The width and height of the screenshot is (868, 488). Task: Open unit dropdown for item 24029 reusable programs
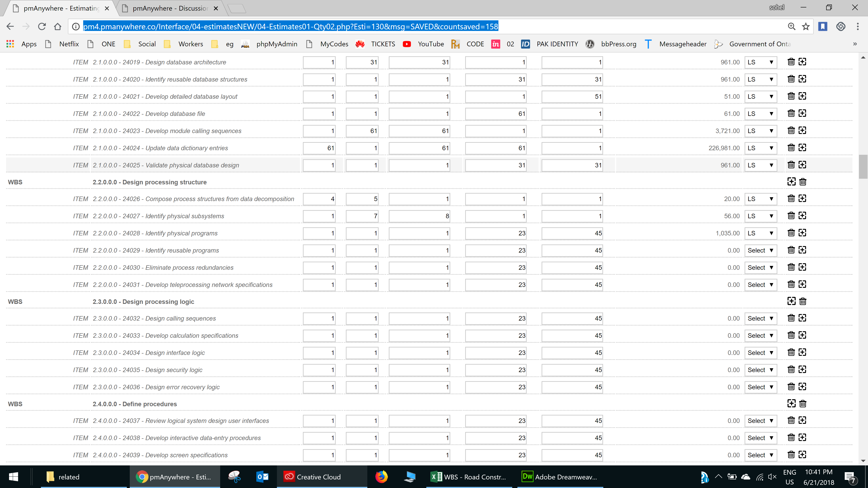tap(760, 251)
